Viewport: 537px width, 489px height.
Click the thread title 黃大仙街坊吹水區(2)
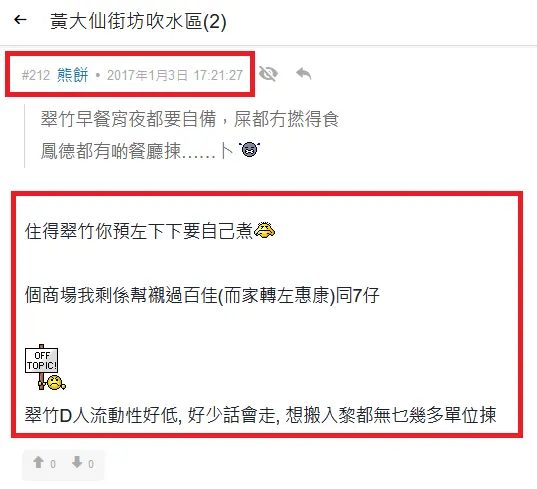(x=138, y=21)
